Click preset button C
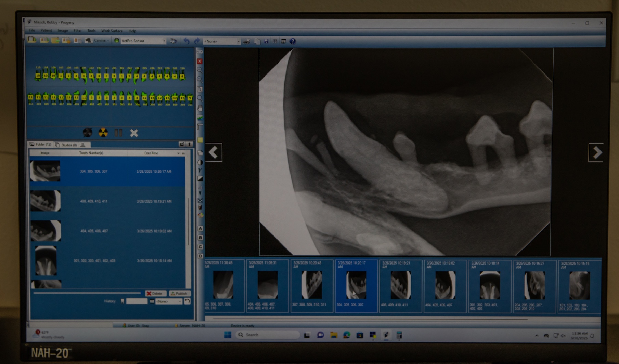619x364 pixels. (201, 247)
